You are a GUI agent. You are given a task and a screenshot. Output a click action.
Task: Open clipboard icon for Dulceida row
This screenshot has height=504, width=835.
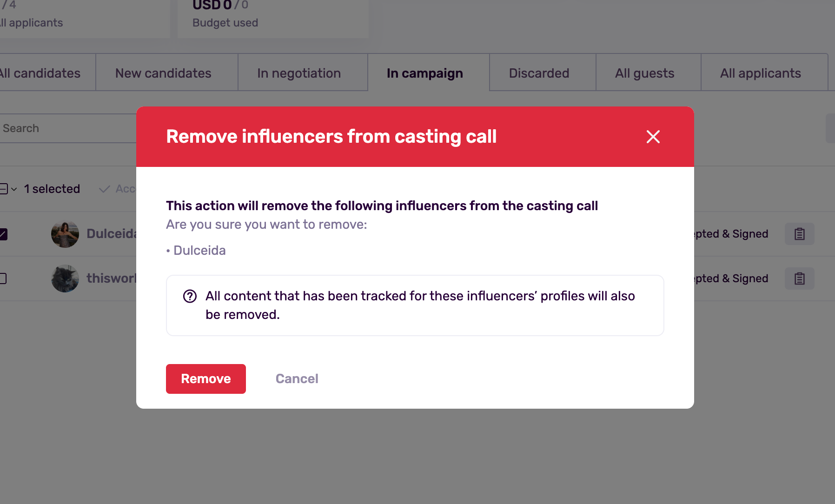pos(799,234)
